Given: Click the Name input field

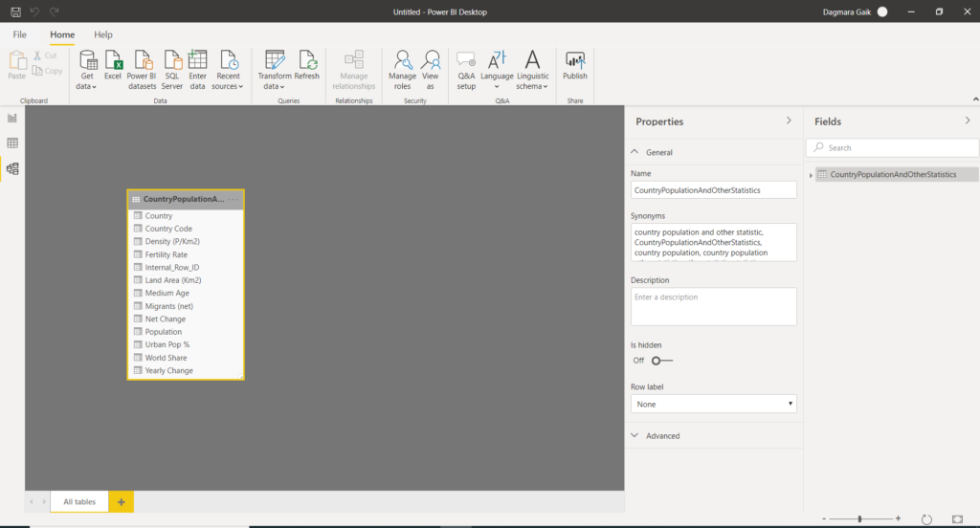Looking at the screenshot, I should [x=713, y=190].
